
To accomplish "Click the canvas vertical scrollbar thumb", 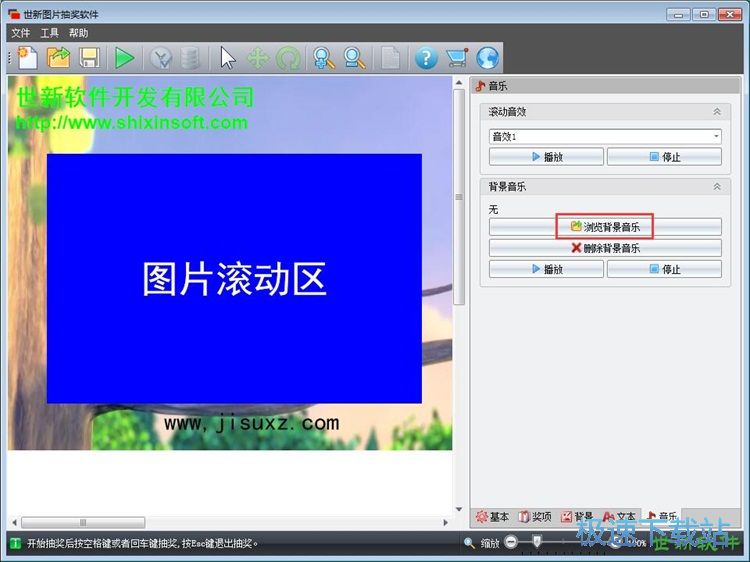I will 459,197.
